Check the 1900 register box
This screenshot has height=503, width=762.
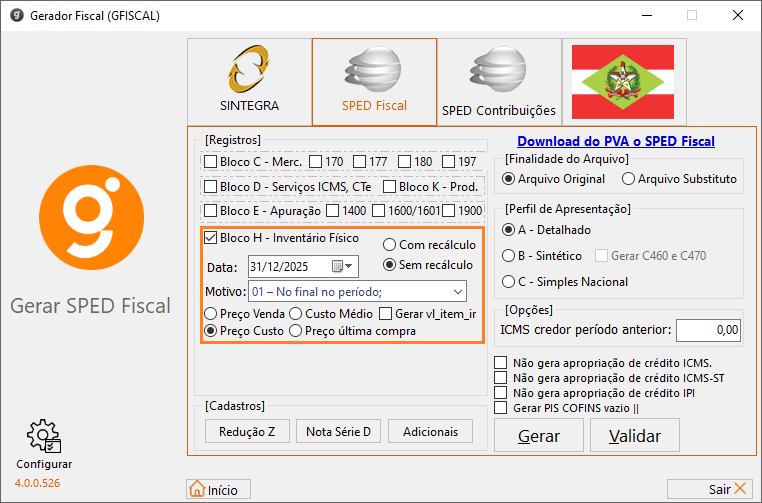coord(449,211)
